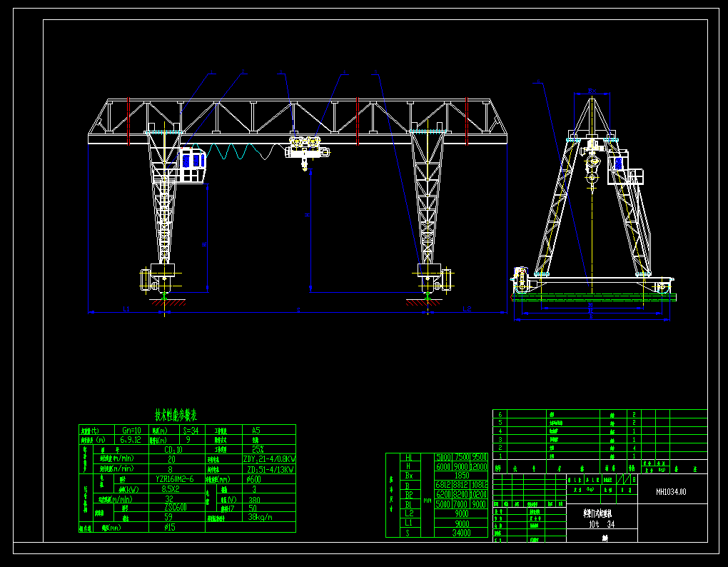Select the crane travel speed value 32

(169, 498)
